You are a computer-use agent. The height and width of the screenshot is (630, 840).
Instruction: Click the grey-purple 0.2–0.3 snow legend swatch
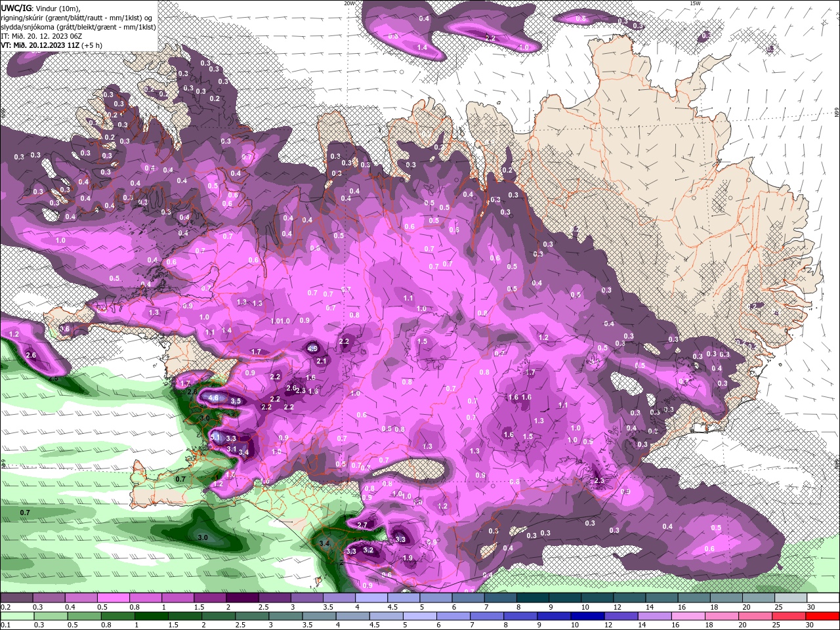click(16, 598)
